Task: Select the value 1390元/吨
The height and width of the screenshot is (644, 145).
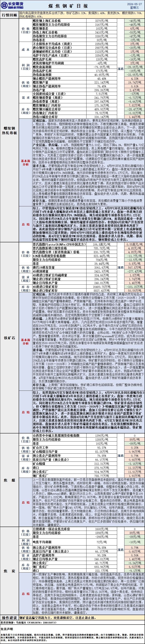Action: 102,435
